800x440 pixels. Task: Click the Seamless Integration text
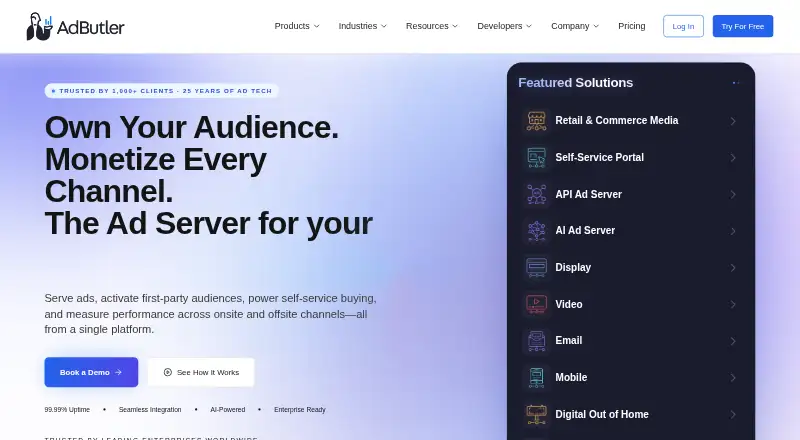pos(150,409)
